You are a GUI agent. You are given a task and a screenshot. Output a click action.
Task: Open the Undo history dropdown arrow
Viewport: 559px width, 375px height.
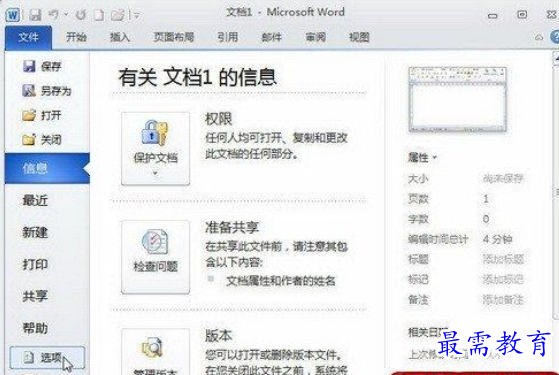tap(66, 15)
